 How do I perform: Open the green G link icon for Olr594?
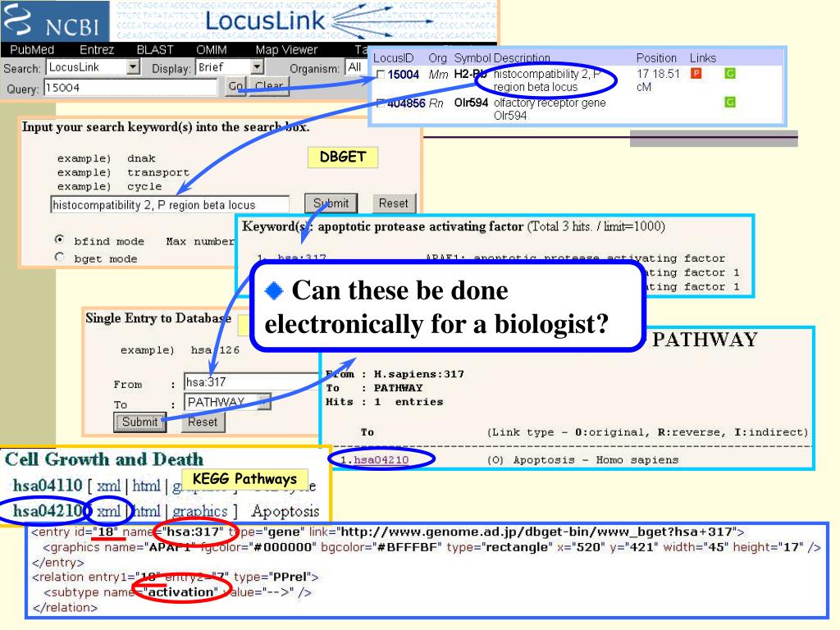pyautogui.click(x=729, y=102)
